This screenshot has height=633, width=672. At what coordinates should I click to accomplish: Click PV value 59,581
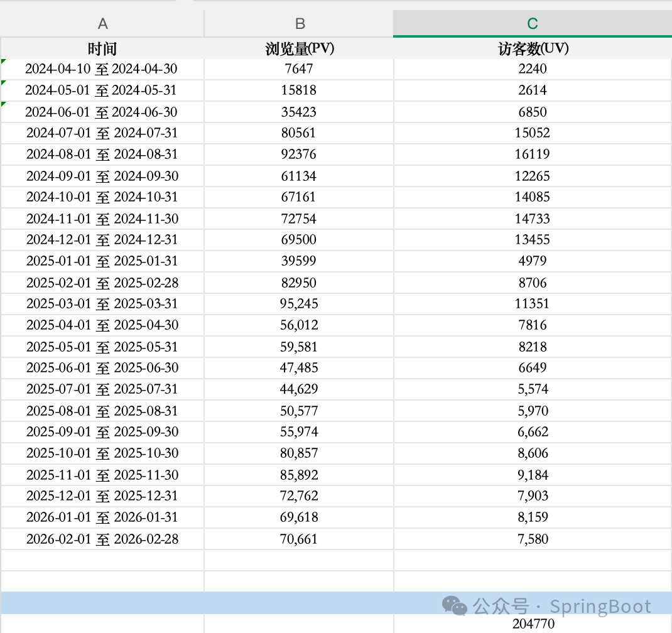[x=299, y=346]
